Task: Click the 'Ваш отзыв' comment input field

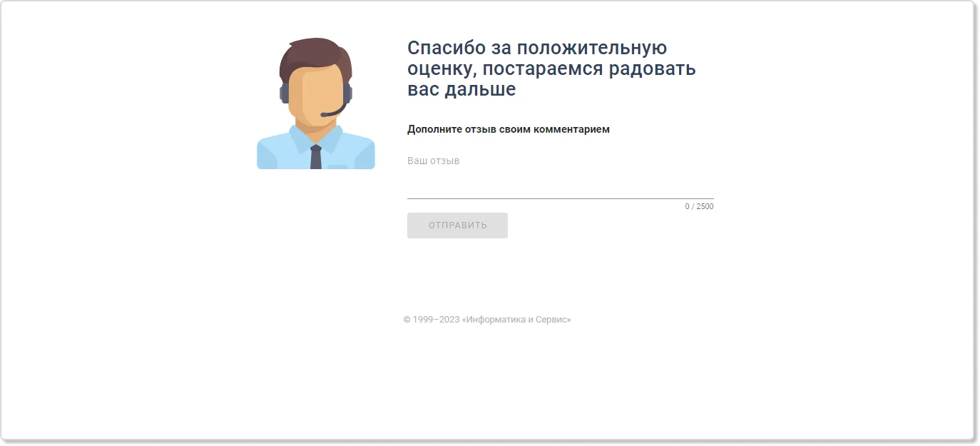Action: (560, 174)
